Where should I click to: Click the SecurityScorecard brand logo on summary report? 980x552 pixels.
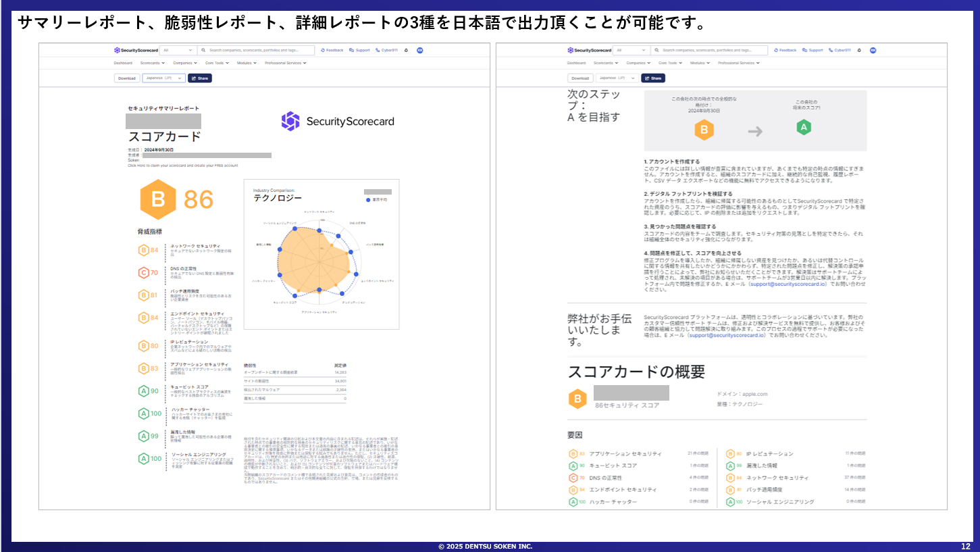pos(338,122)
